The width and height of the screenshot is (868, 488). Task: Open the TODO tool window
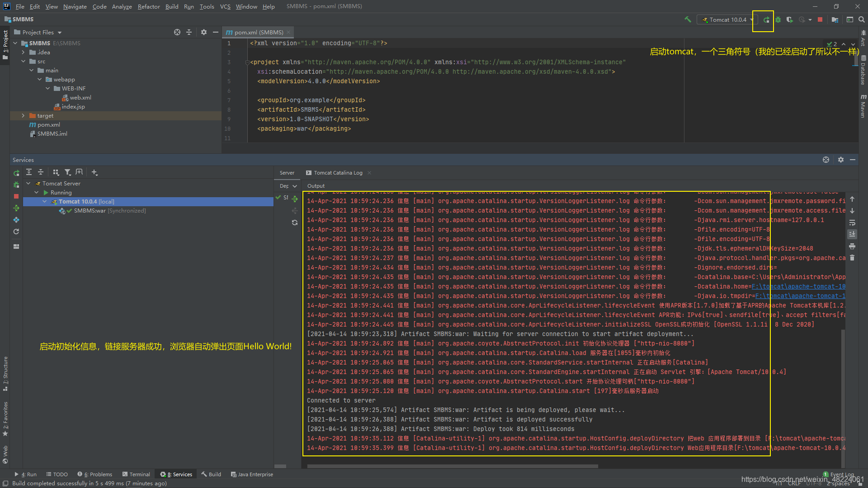[57, 474]
